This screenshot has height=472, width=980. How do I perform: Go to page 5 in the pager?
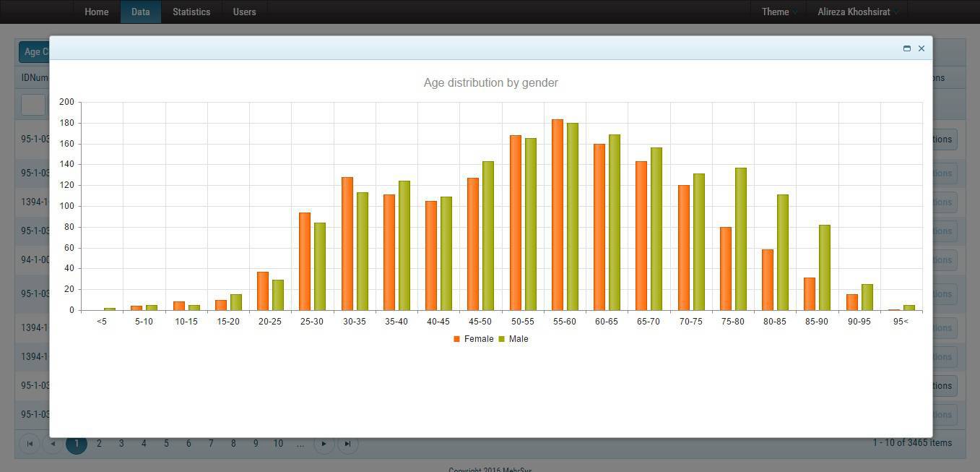(x=166, y=444)
